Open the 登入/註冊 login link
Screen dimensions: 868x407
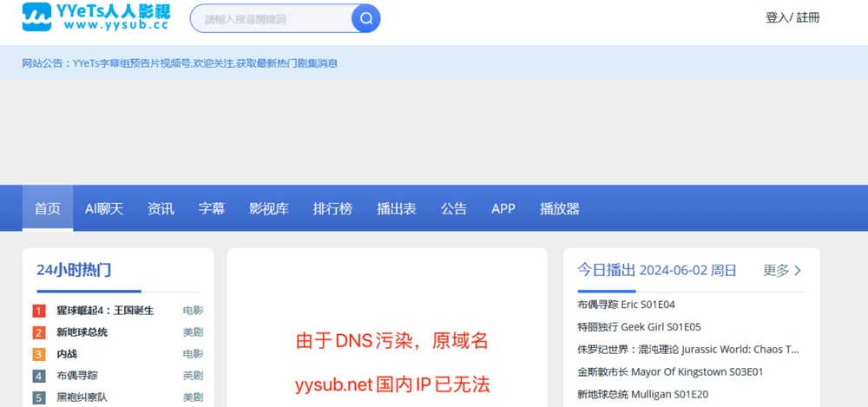pos(792,17)
